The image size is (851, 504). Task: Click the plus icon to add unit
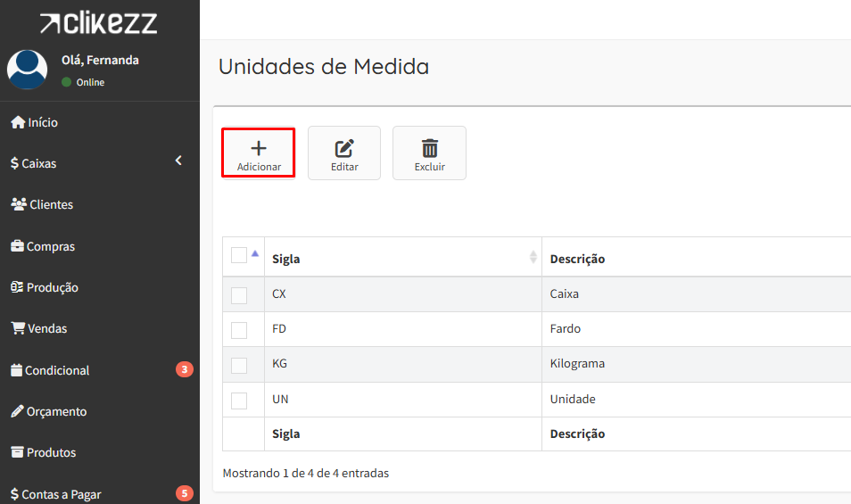tap(259, 148)
